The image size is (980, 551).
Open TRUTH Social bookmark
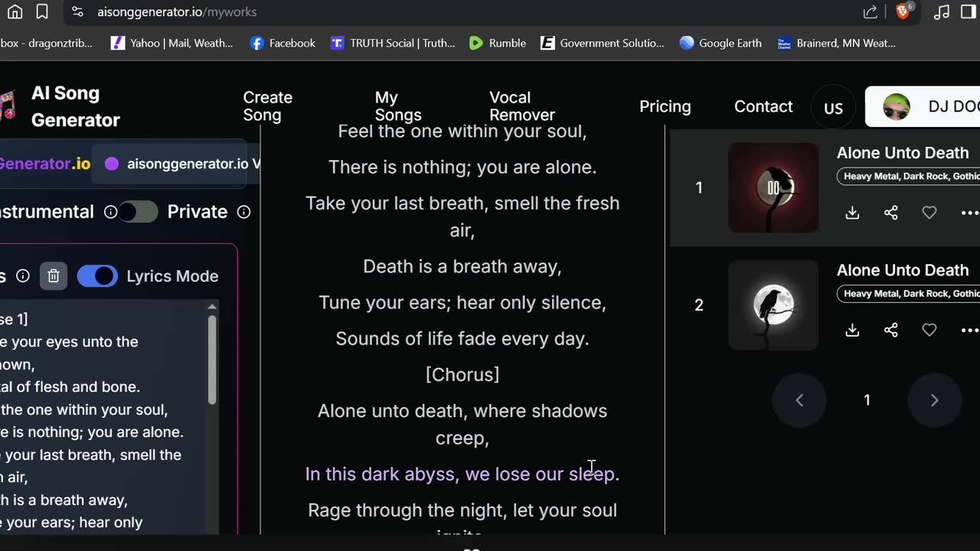[393, 43]
